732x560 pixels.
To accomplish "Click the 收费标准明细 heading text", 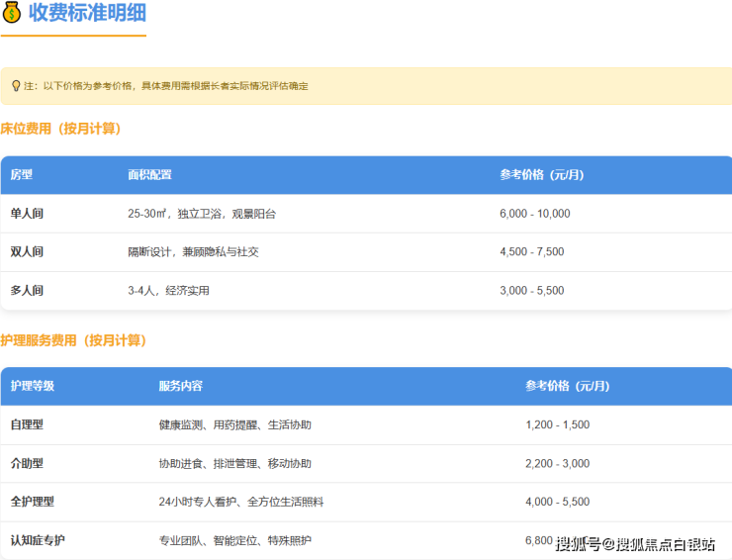I will click(x=89, y=14).
